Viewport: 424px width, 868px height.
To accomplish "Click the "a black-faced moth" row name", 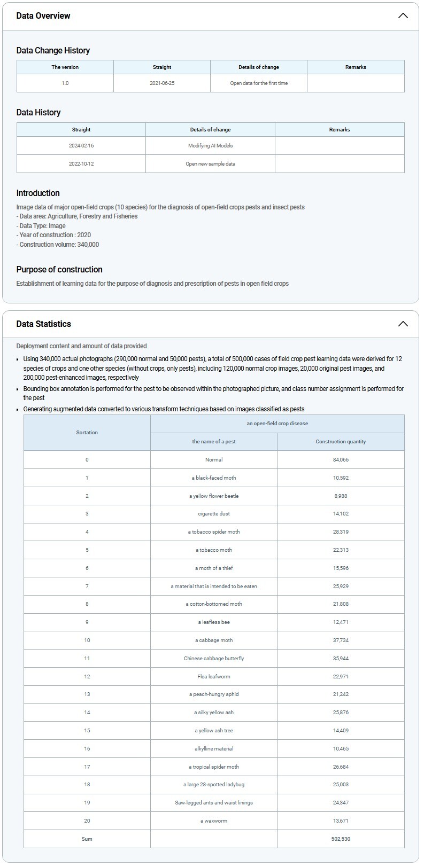I will coord(214,478).
